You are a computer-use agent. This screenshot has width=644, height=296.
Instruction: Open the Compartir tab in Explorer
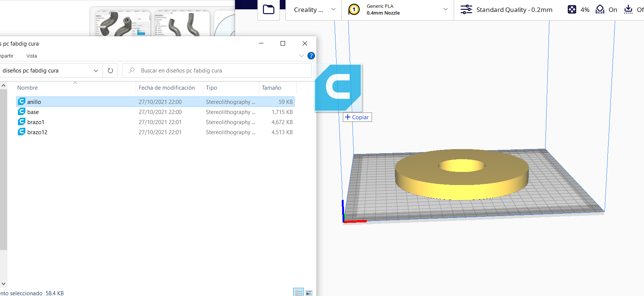[7, 56]
